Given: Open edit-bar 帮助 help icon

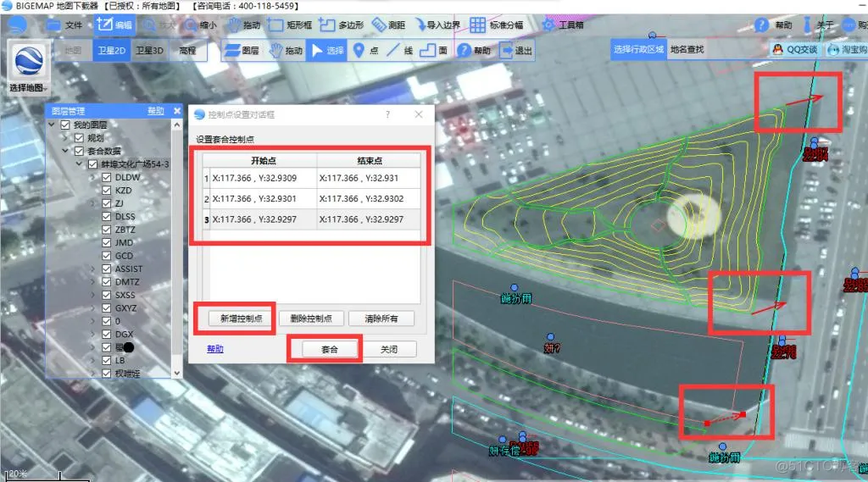Looking at the screenshot, I should point(464,50).
